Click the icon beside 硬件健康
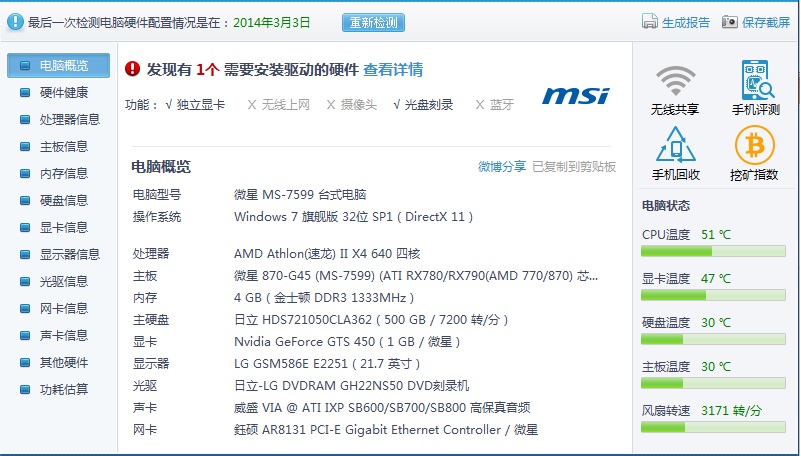The width and height of the screenshot is (801, 456). click(x=25, y=93)
